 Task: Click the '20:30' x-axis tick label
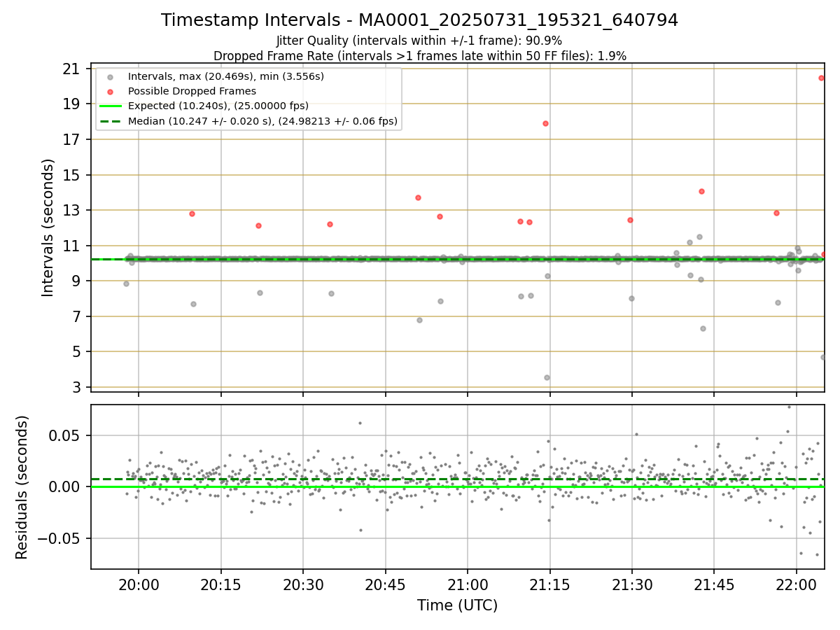[303, 584]
